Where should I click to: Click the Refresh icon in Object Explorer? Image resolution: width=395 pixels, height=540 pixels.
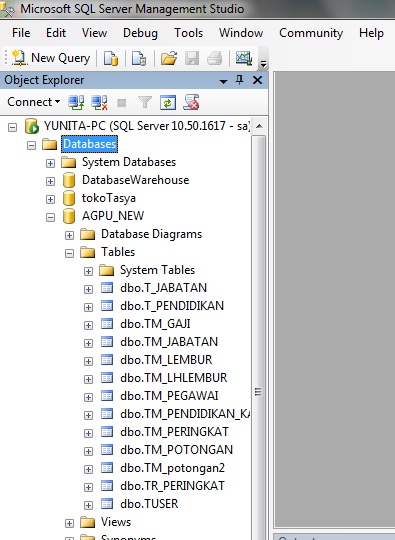point(168,102)
